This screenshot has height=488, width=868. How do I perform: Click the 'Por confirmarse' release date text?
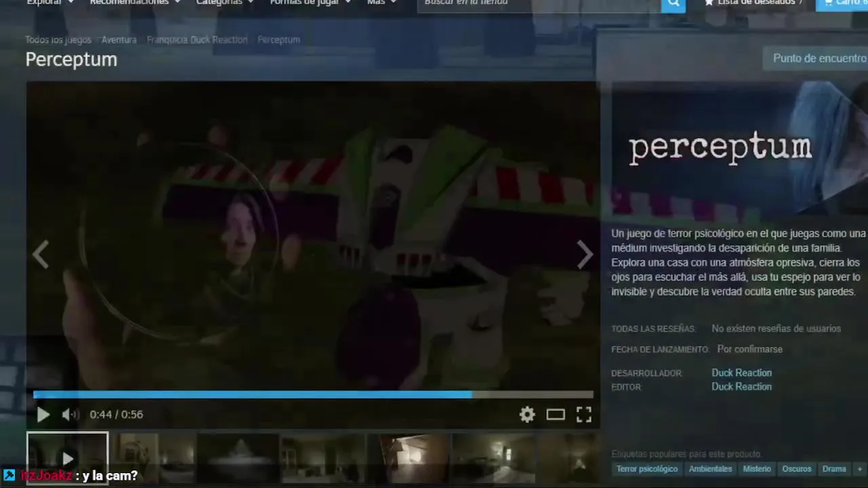(x=749, y=350)
